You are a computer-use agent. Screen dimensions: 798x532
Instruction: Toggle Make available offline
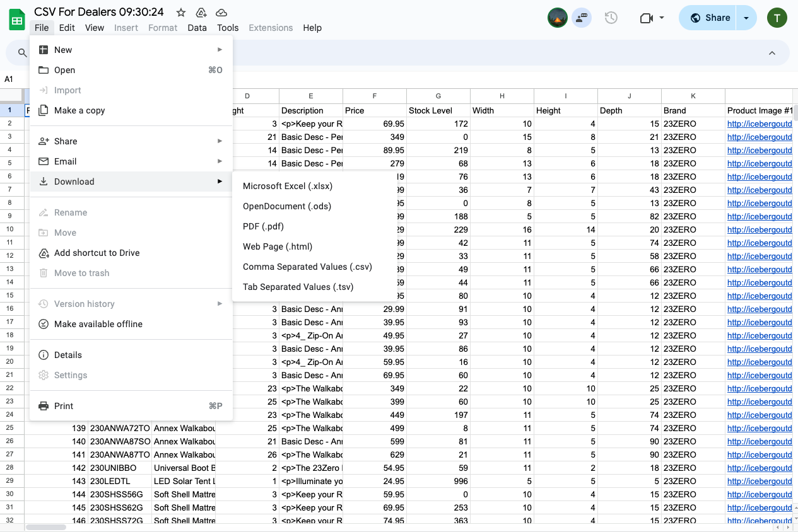click(98, 324)
